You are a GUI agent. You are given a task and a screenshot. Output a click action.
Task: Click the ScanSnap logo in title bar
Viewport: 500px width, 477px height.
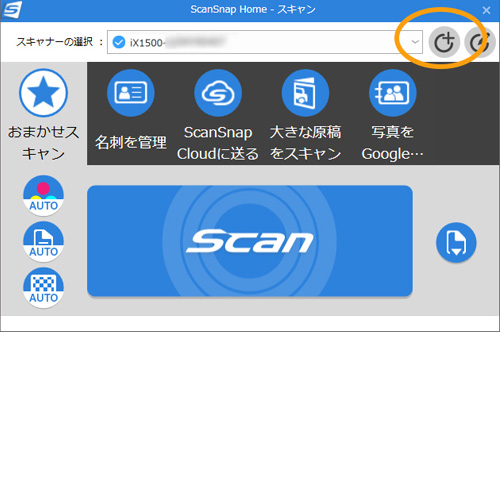click(x=12, y=10)
